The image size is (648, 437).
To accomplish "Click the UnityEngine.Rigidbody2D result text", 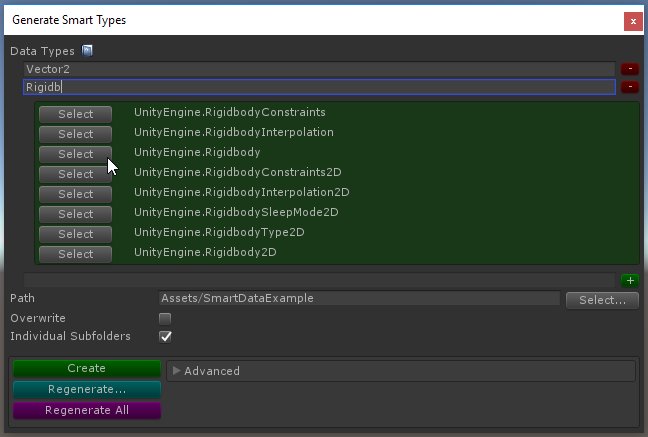I will (x=205, y=252).
